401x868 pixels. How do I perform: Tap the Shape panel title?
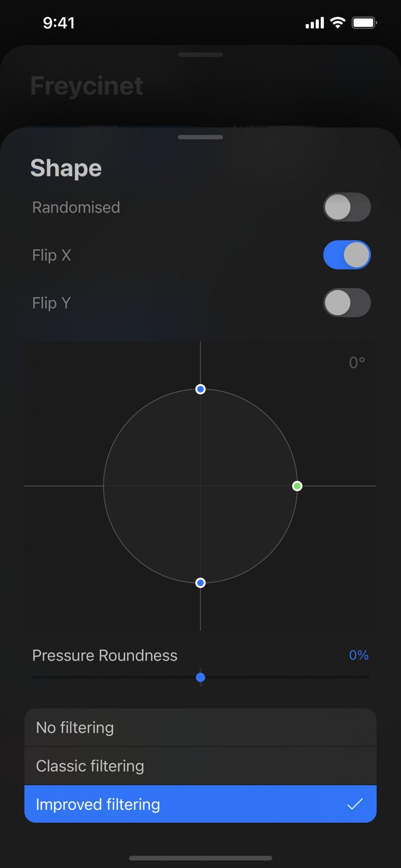66,168
